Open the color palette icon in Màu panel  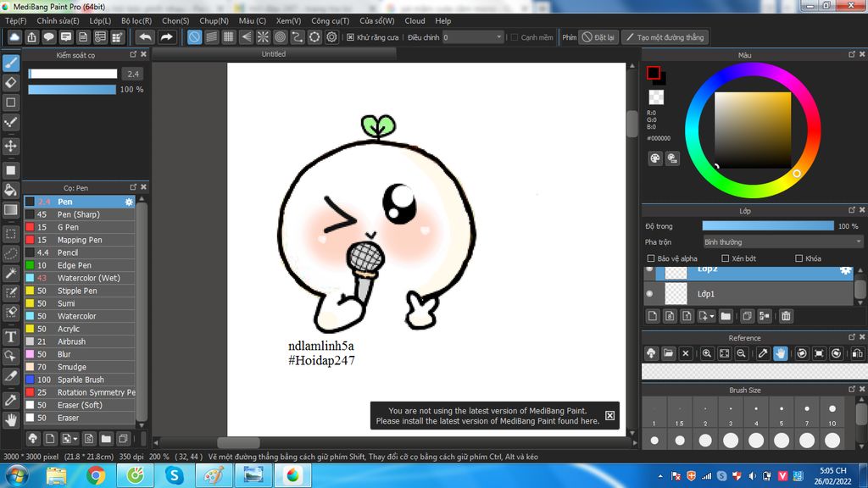[655, 158]
